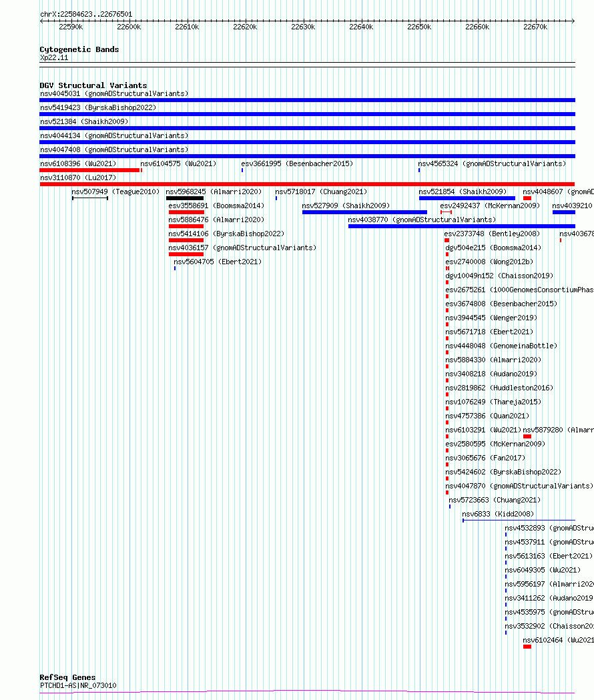Click esv3661995 Besenbacher2015 label
Image resolution: width=594 pixels, height=700 pixels.
(297, 164)
